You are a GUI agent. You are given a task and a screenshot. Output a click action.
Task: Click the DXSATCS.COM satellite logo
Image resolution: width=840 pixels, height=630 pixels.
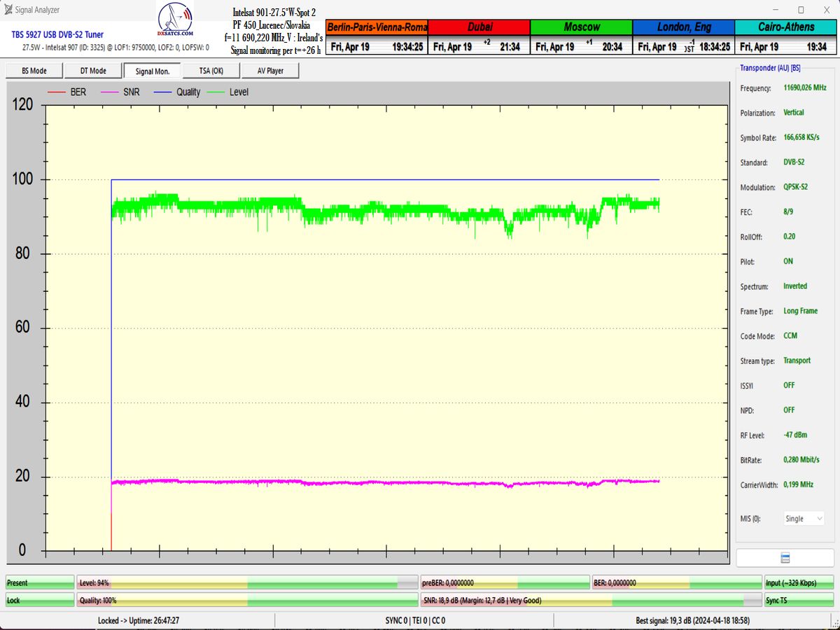click(x=176, y=22)
